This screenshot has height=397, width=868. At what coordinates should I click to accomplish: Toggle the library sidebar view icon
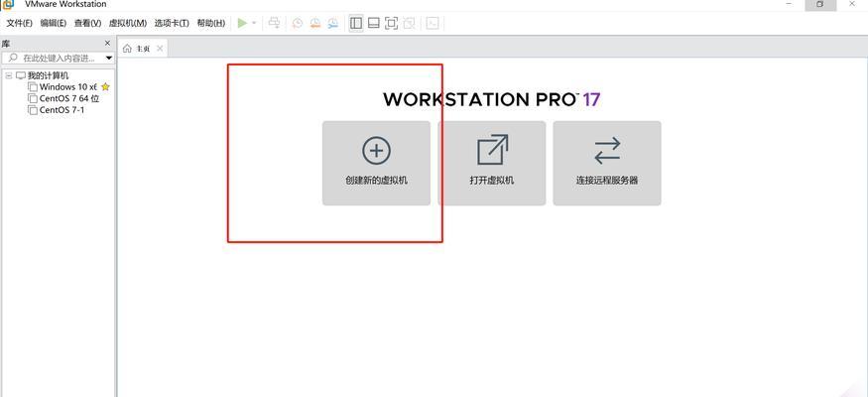(356, 23)
